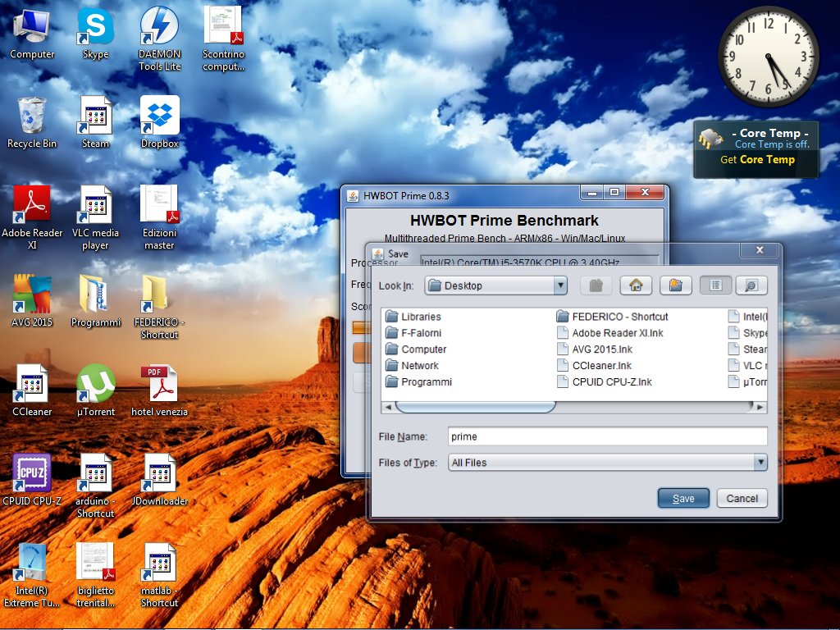Open the Dropbox shortcut
This screenshot has width=840, height=630.
pos(159,123)
